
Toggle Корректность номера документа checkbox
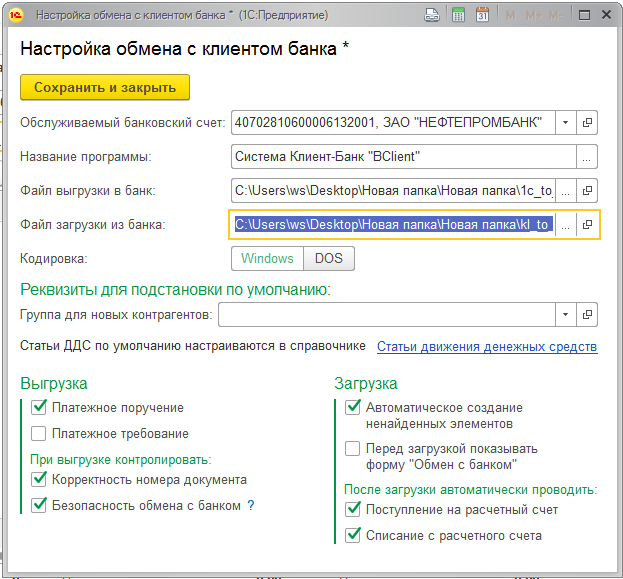point(39,479)
